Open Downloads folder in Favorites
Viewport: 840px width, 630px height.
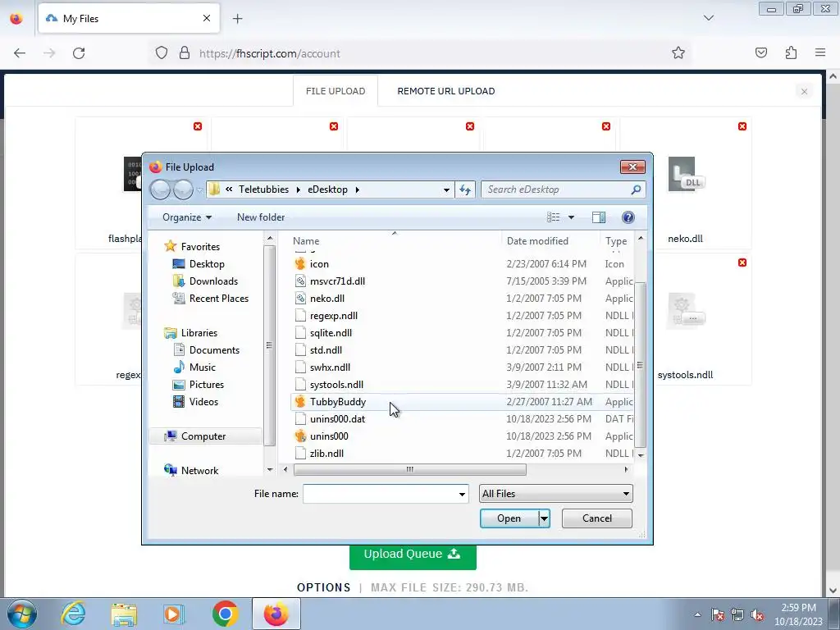point(212,281)
